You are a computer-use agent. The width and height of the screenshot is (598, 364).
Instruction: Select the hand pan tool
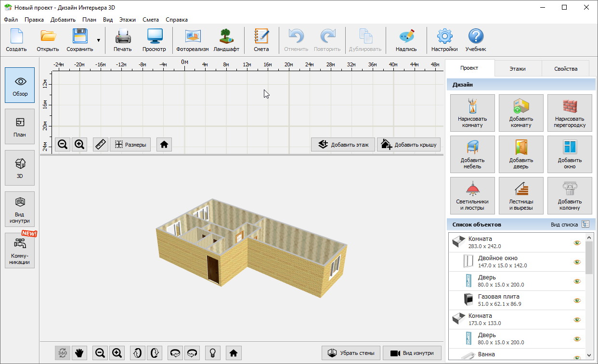pyautogui.click(x=79, y=353)
